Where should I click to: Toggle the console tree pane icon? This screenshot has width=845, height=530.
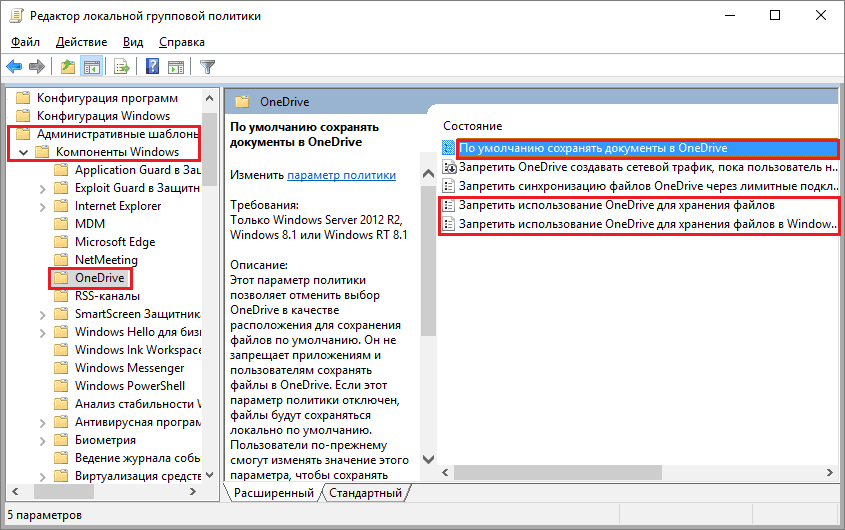pyautogui.click(x=92, y=67)
